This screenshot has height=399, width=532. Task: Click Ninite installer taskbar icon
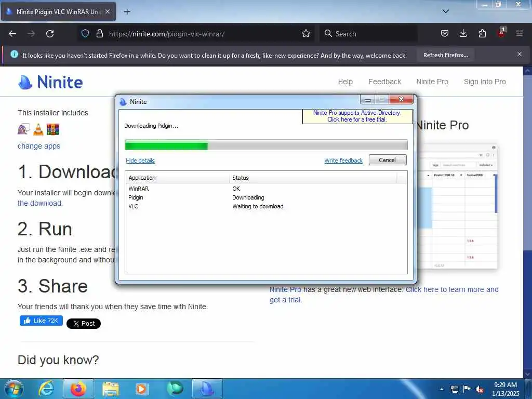pos(207,389)
